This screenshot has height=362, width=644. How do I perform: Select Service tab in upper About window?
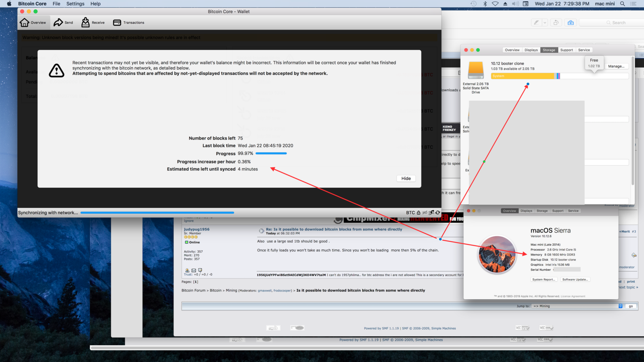click(x=584, y=50)
